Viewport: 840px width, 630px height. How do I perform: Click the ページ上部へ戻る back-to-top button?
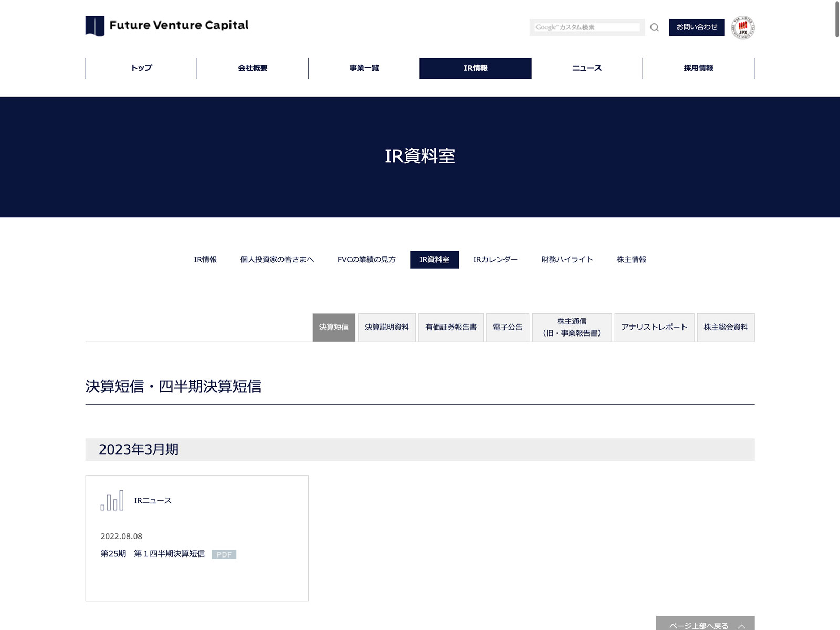point(705,624)
